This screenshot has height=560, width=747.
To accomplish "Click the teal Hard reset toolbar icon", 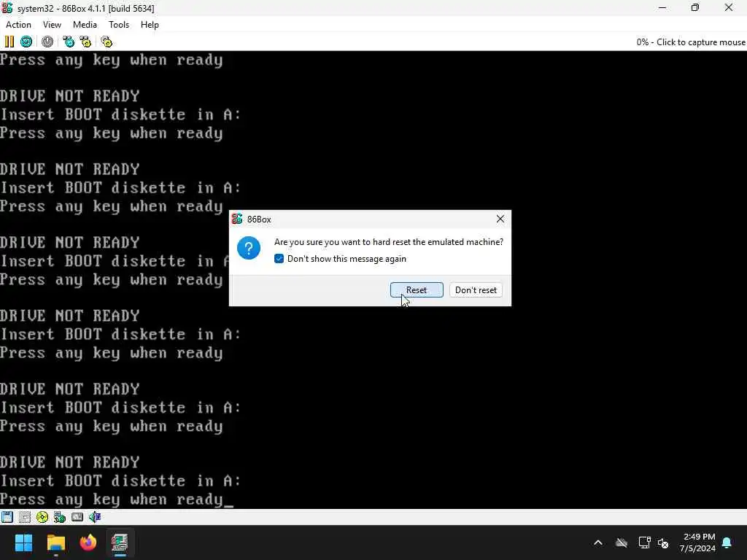I will tap(26, 42).
